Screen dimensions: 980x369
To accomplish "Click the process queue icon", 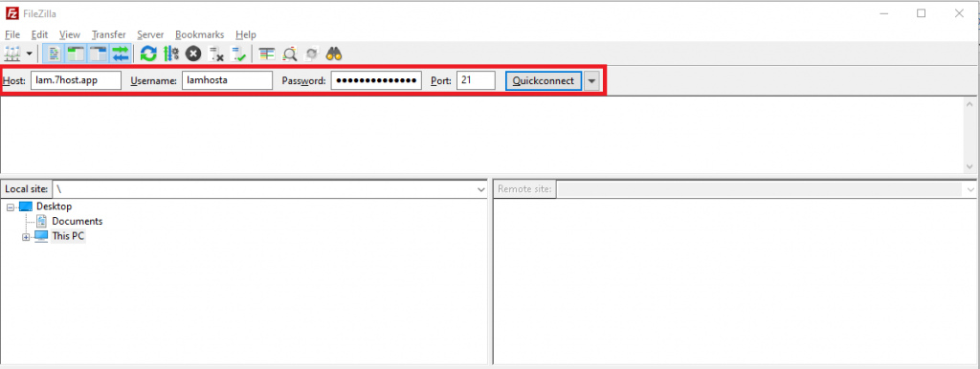I will click(x=170, y=54).
